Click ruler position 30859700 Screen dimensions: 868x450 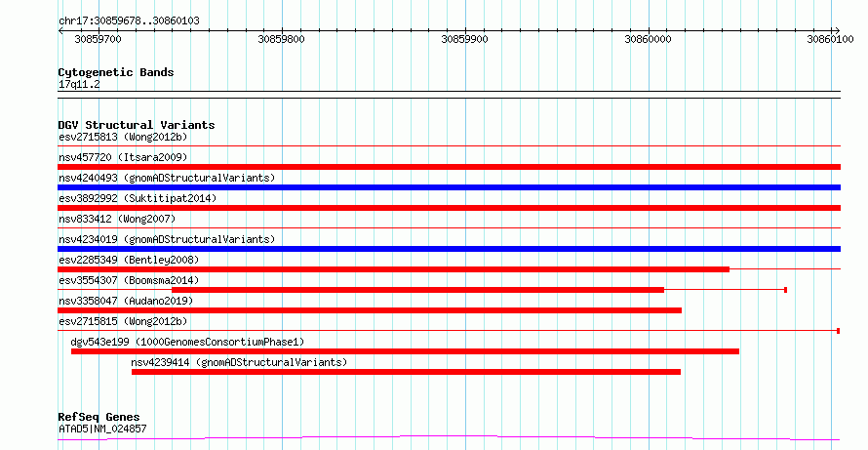pos(98,39)
